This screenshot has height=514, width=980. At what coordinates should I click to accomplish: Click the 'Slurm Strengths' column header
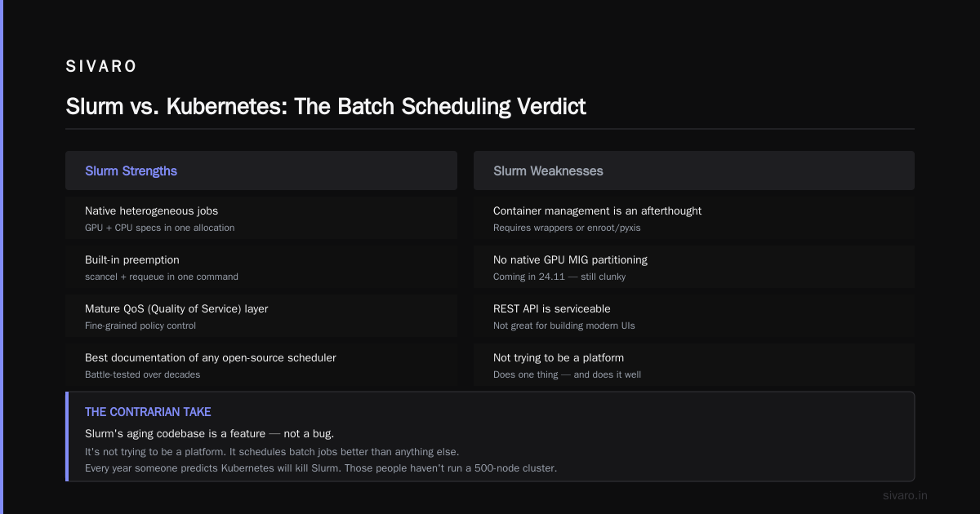261,171
